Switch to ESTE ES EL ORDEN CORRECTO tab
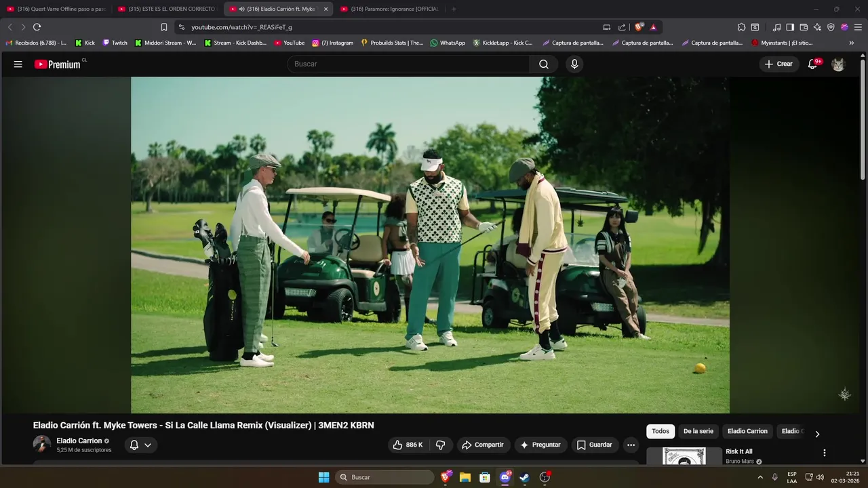 point(167,9)
